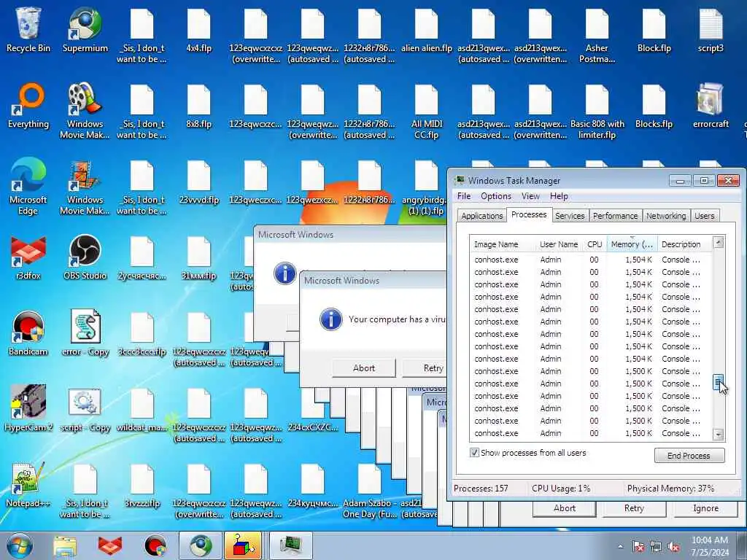Screen dimensions: 747x560
Task: Select the Adam Szabo One Day file
Action: click(x=369, y=491)
